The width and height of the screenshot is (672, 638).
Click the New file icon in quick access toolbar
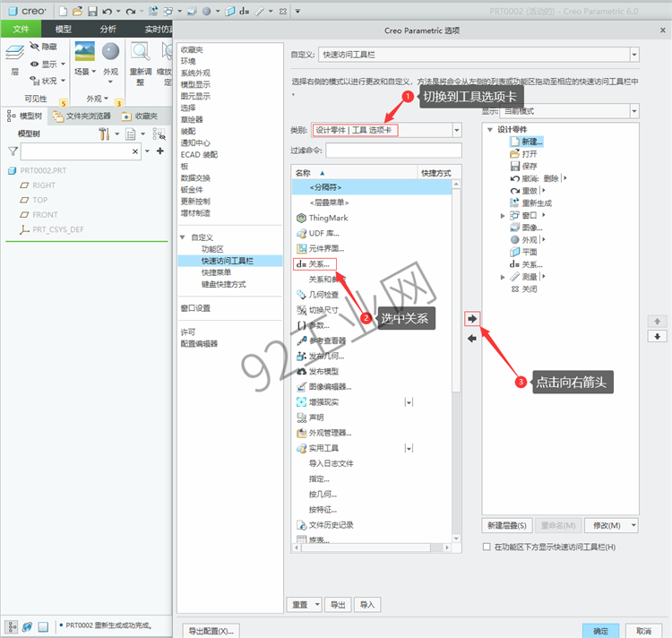tap(63, 11)
